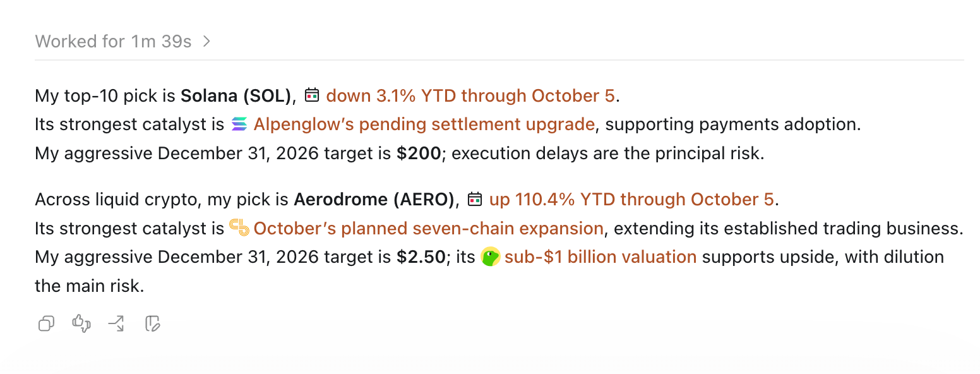The height and width of the screenshot is (374, 980).
Task: Open the up 110.4% YTD through October 5 link
Action: pos(631,199)
